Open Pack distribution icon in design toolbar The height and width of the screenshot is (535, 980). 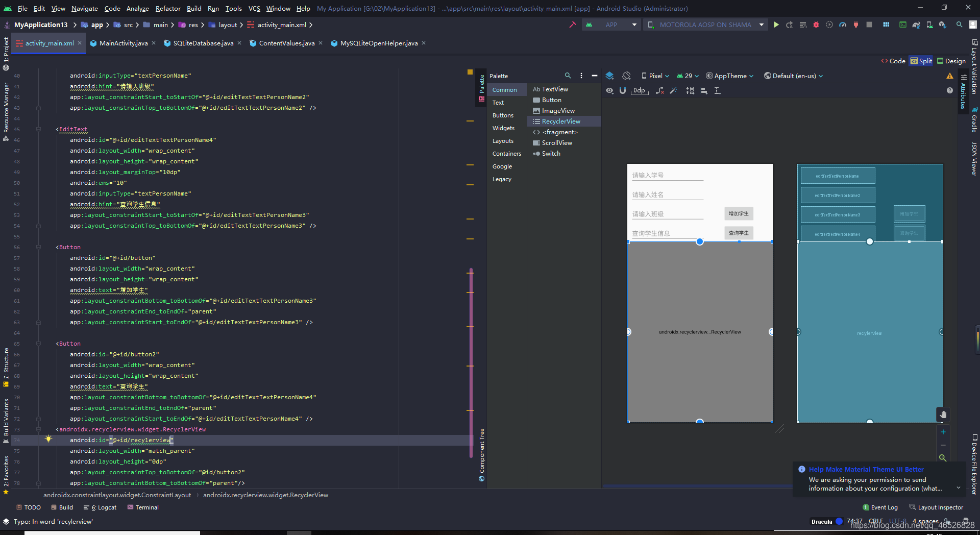(x=690, y=90)
